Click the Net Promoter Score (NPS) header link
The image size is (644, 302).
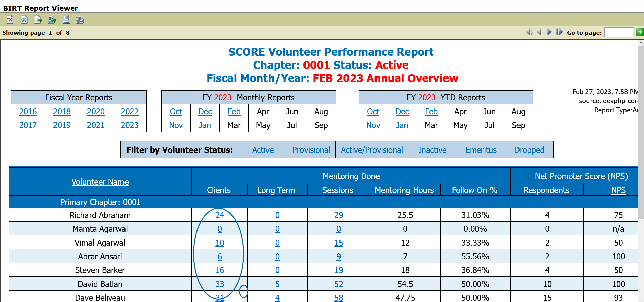point(581,176)
